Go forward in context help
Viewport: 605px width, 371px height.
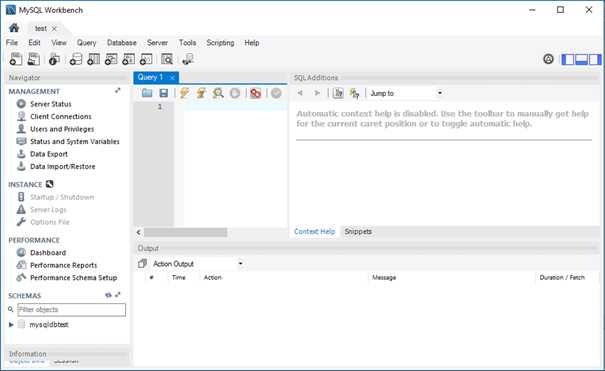[x=317, y=93]
